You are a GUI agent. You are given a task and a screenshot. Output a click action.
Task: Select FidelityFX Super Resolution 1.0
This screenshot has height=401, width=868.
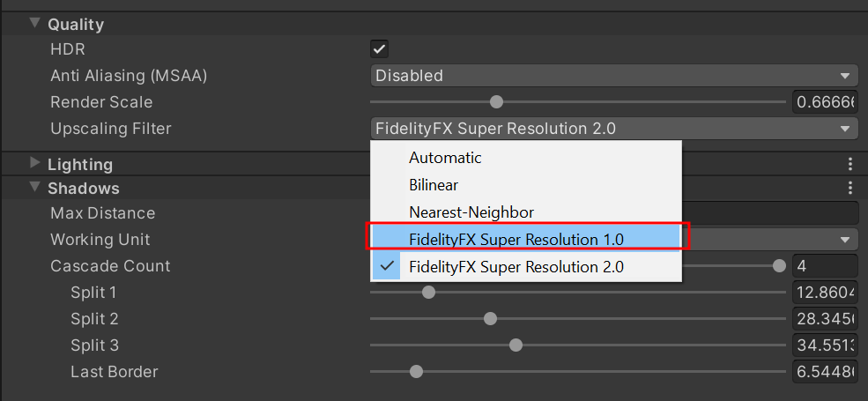coord(516,238)
